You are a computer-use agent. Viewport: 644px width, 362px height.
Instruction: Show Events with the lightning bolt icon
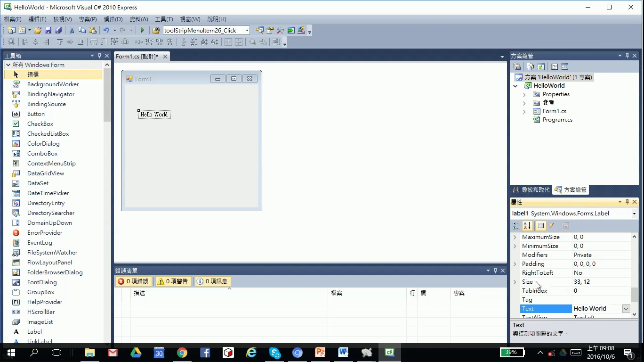552,226
